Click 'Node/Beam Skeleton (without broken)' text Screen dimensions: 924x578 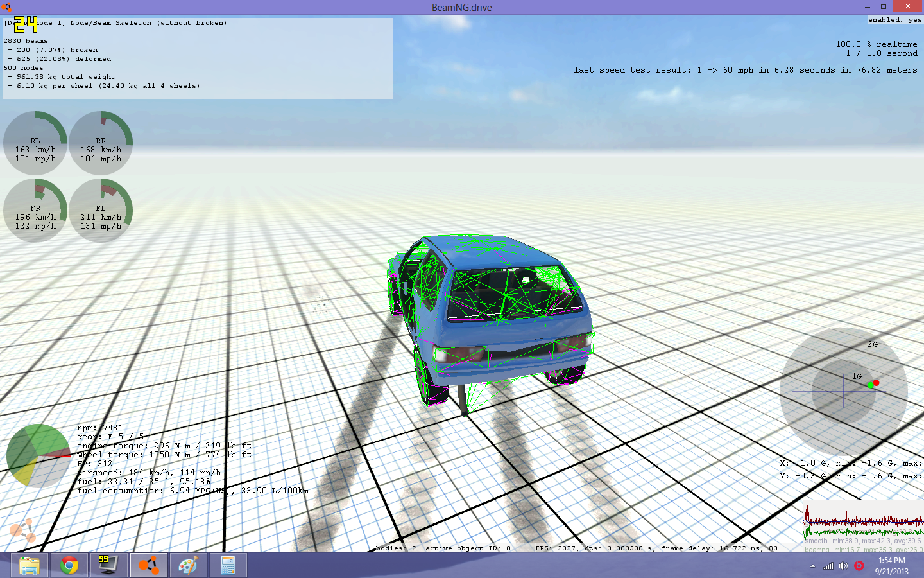pyautogui.click(x=148, y=23)
